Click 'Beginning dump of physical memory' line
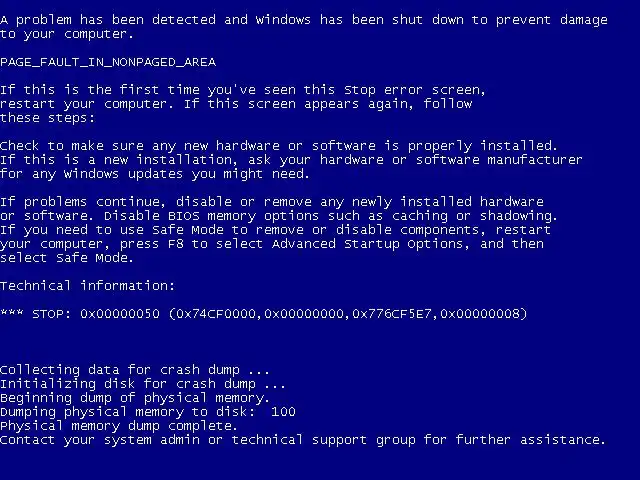This screenshot has height=480, width=640. 135,398
